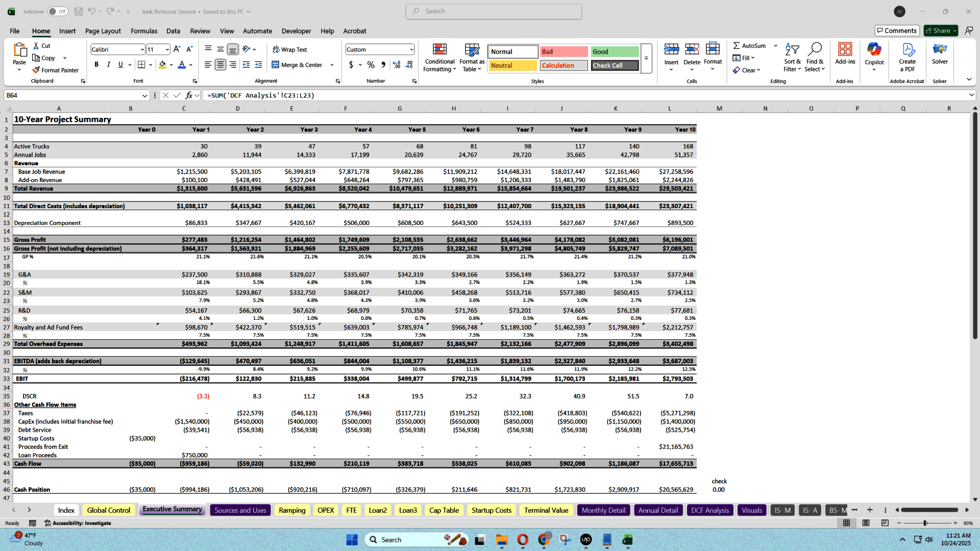Open the Merge & Center dropdown
The image size is (980, 551).
coord(332,65)
